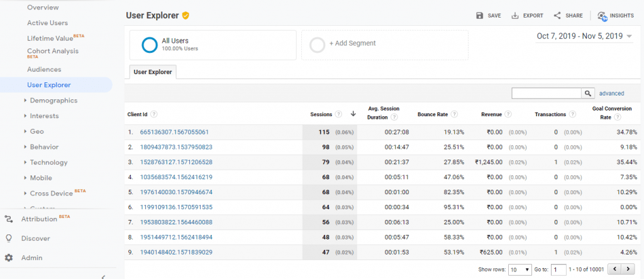The height and width of the screenshot is (279, 644).
Task: Open client 1035683574.1562416219
Action: 176,177
